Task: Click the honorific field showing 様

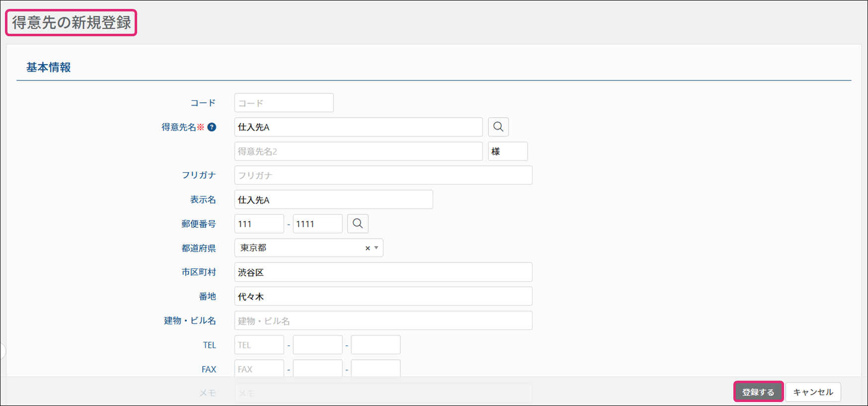Action: [x=507, y=151]
